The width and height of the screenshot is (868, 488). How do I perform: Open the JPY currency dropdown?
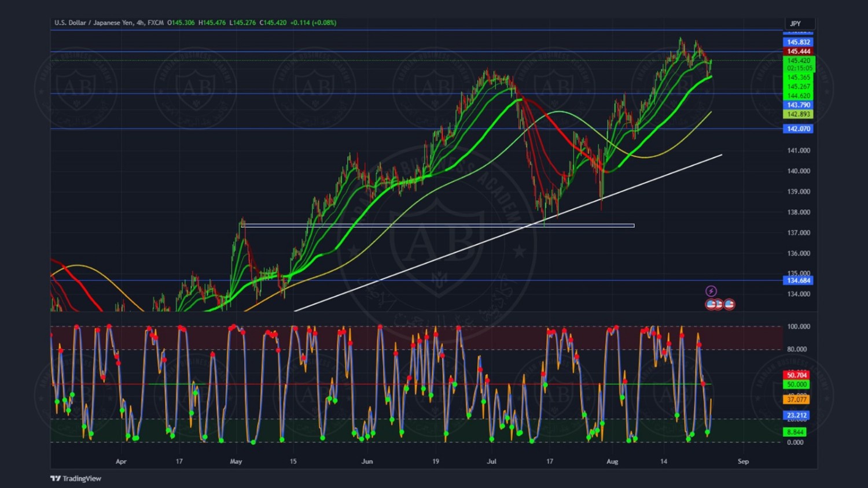pyautogui.click(x=799, y=24)
